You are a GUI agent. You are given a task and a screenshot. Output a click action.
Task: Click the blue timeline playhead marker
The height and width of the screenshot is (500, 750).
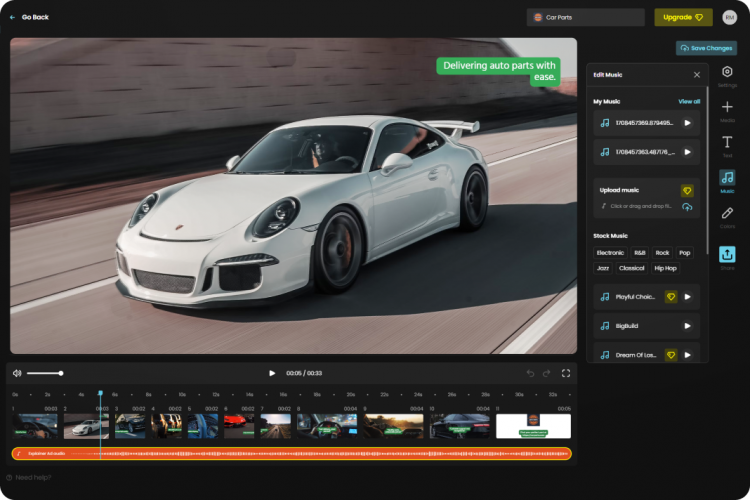(x=100, y=393)
